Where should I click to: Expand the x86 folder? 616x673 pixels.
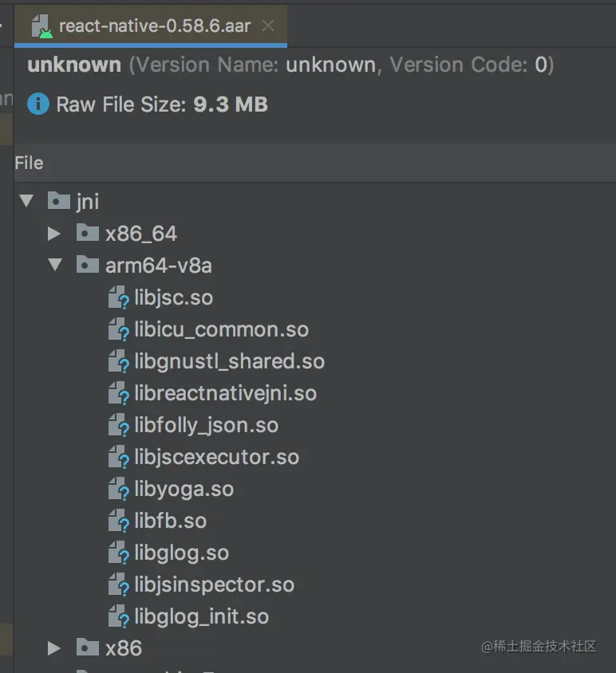click(54, 647)
